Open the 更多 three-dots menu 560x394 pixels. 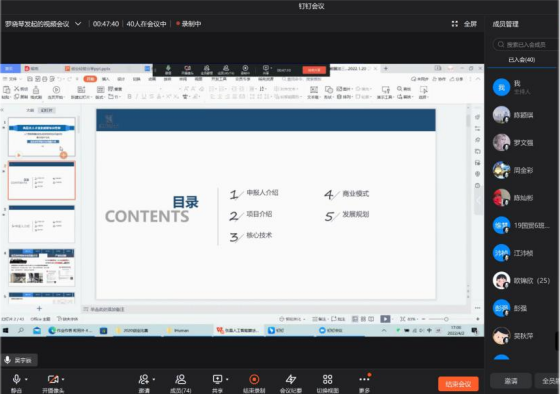click(x=364, y=379)
